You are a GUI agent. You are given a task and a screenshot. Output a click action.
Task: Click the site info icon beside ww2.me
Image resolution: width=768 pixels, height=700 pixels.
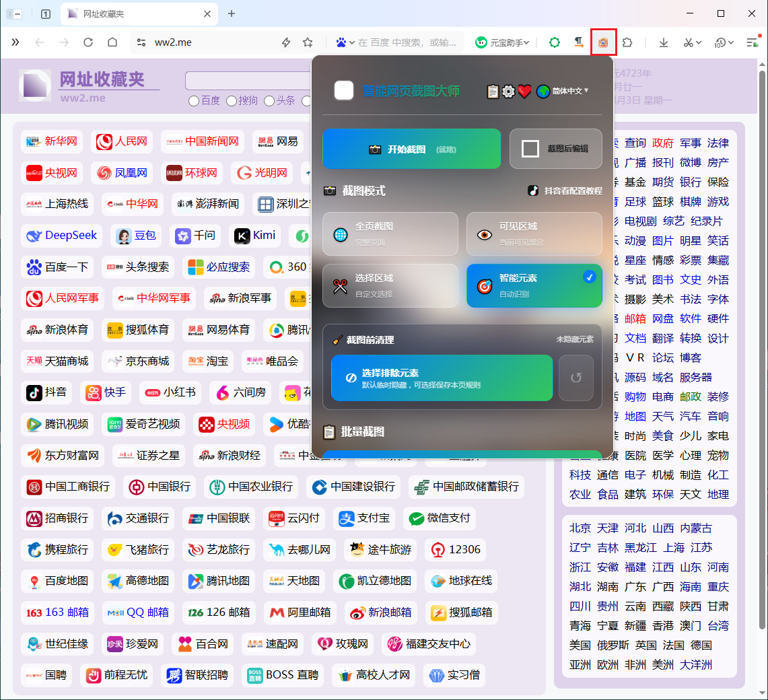pyautogui.click(x=141, y=42)
